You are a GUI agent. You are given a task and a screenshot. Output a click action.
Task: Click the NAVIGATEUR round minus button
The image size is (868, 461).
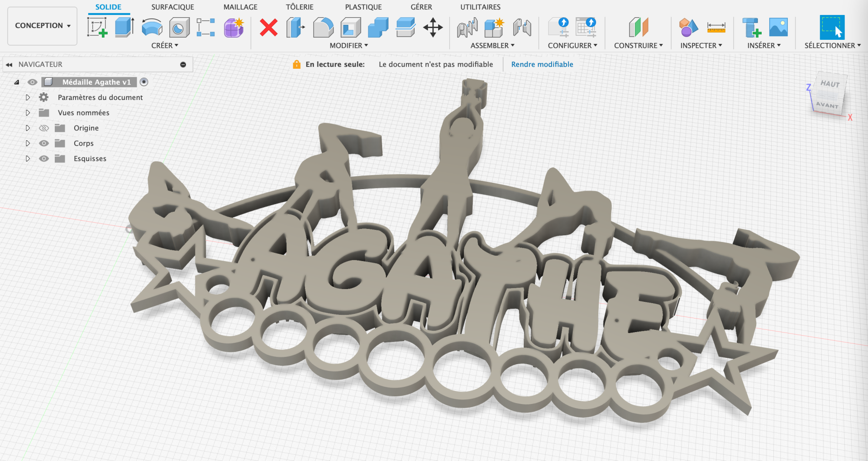click(183, 65)
